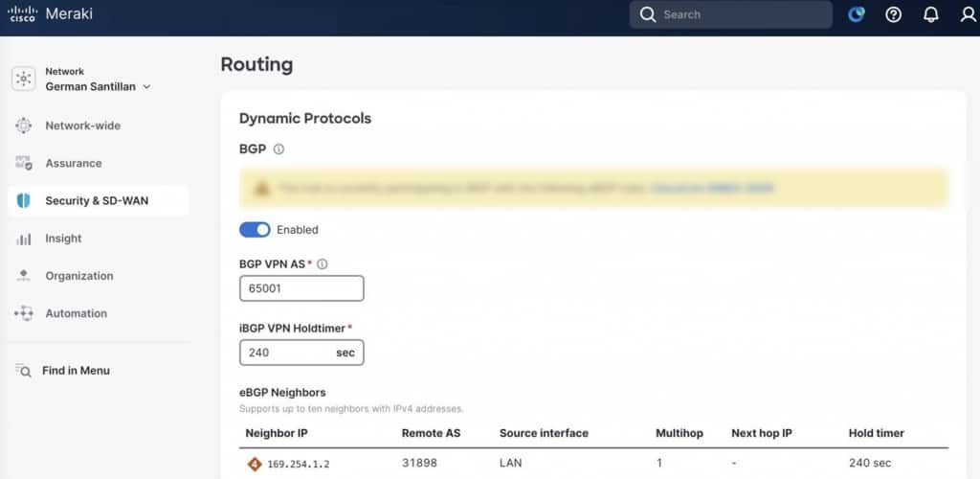Open the Organization menu
Viewport: 980px width, 479px height.
coord(78,276)
